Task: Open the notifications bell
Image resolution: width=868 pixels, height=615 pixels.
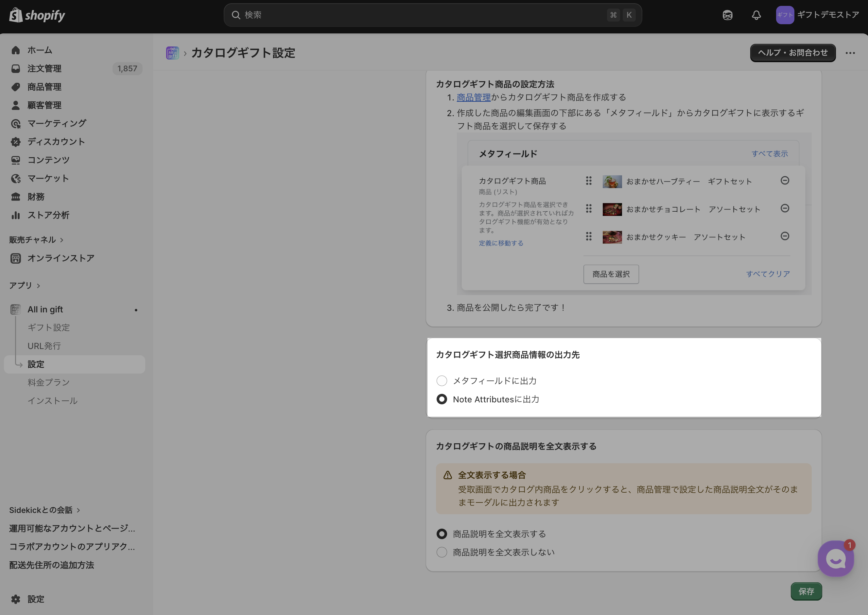Action: tap(756, 15)
